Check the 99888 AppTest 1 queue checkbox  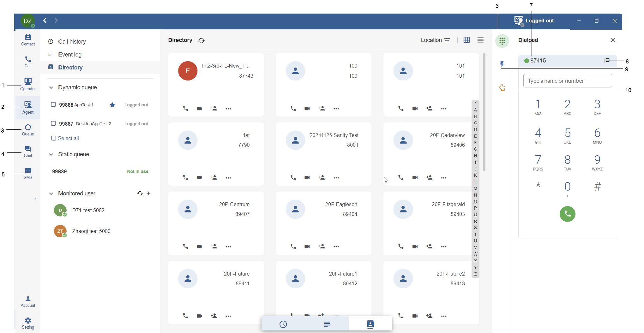53,104
